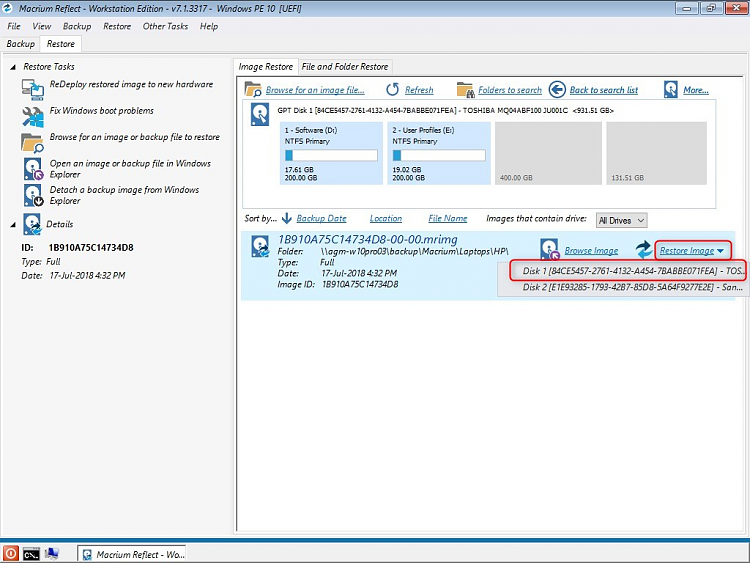Click the GPT Disk 1 drive icon
Viewport: 750px width, 563px height.
[x=260, y=115]
